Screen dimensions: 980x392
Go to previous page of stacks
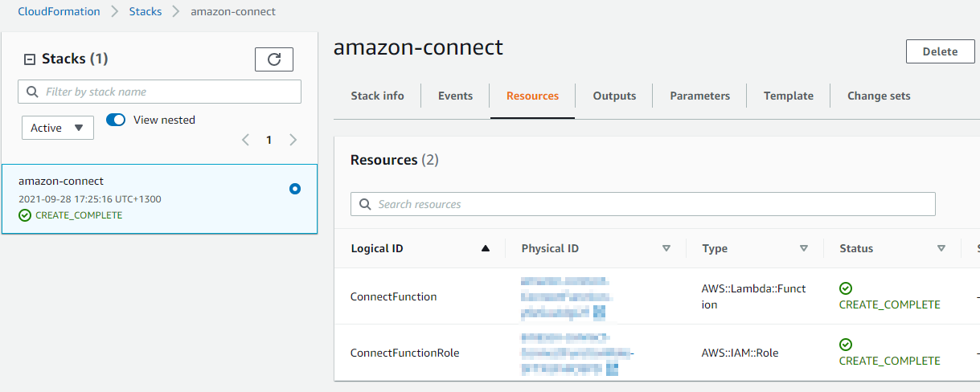[x=246, y=140]
